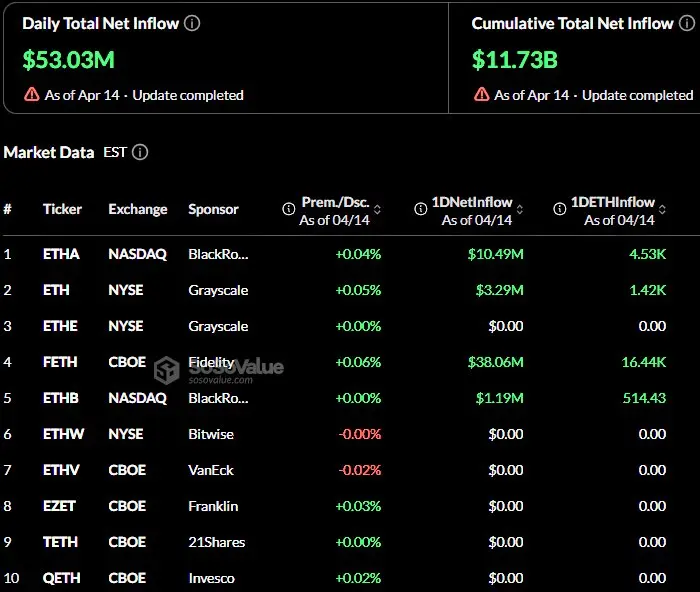Sort by Prem./Dsc. using sort arrows

click(x=377, y=209)
